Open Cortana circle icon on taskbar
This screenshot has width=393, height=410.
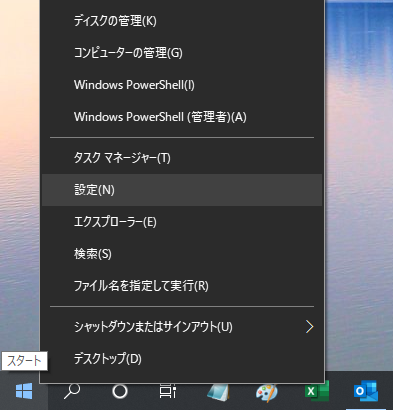(x=120, y=391)
